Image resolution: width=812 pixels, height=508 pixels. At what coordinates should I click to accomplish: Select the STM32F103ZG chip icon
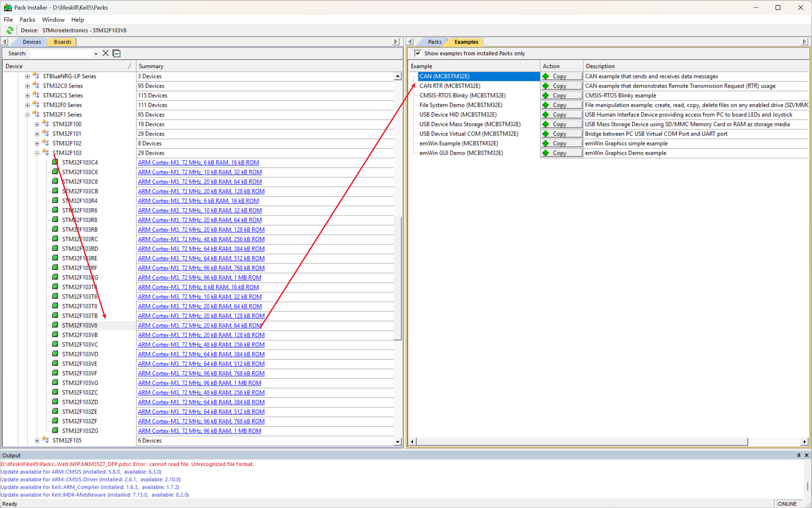(x=55, y=430)
